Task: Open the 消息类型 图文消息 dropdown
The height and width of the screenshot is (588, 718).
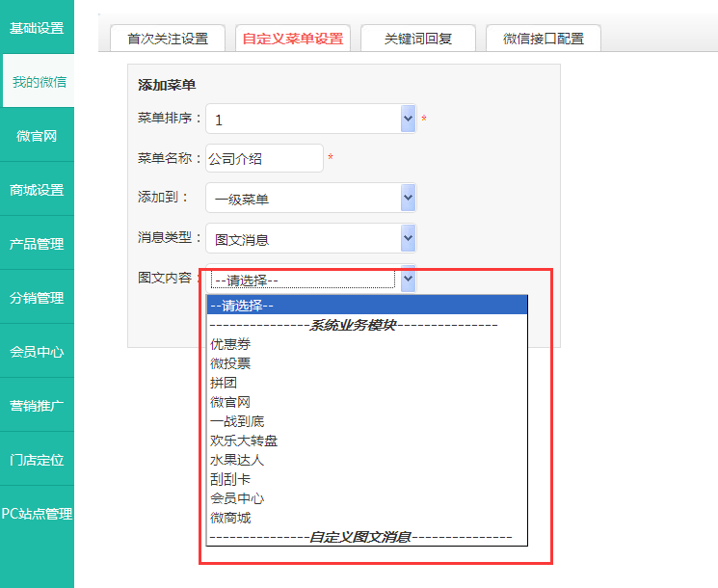Action: [x=408, y=238]
